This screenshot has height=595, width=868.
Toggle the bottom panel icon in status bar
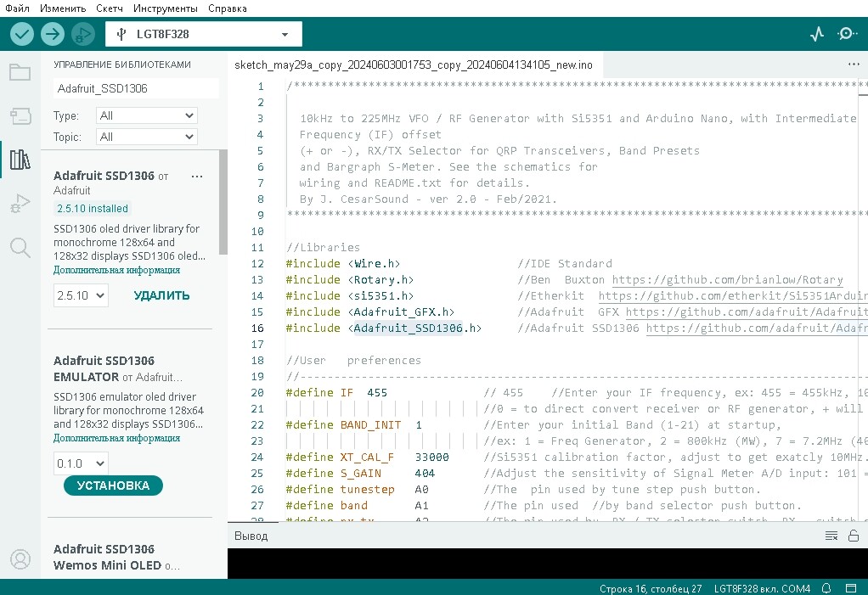[851, 588]
